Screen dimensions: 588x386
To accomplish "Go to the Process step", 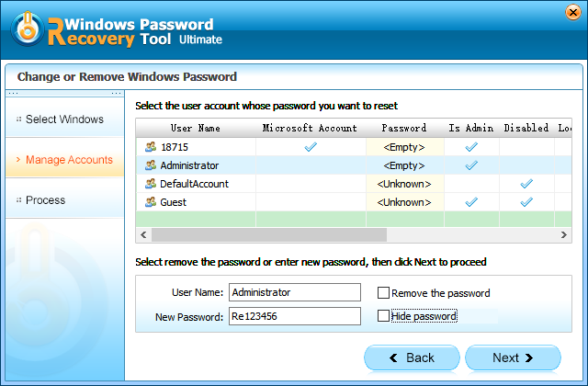I will click(x=64, y=200).
